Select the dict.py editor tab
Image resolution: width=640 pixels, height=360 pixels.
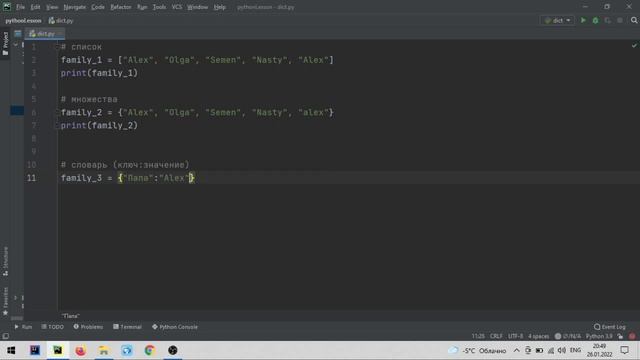pos(44,34)
